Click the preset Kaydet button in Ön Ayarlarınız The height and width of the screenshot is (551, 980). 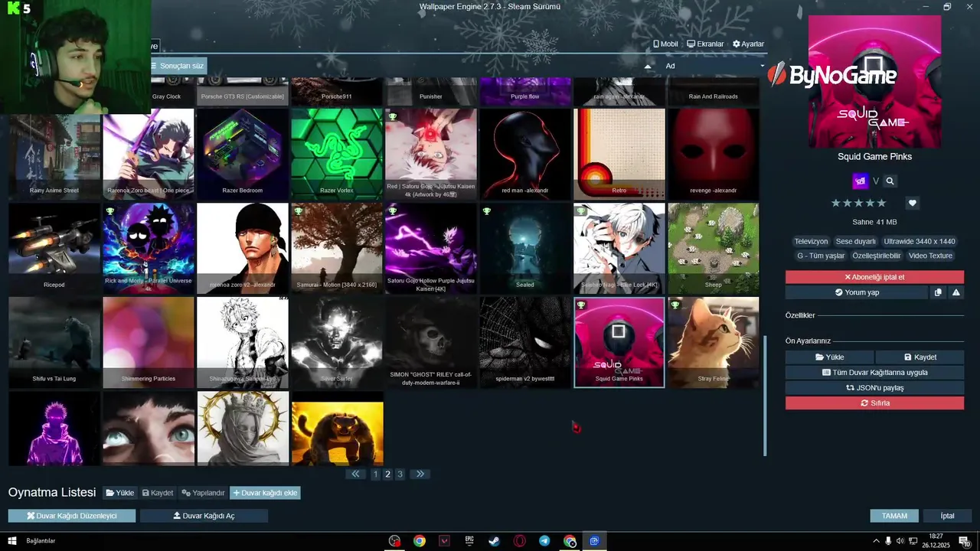920,357
